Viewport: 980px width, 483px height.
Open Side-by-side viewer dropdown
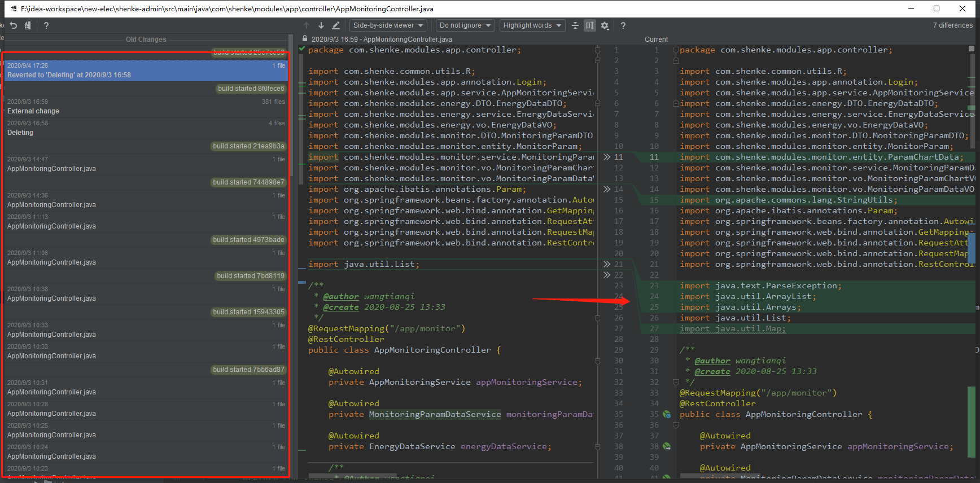click(x=388, y=25)
